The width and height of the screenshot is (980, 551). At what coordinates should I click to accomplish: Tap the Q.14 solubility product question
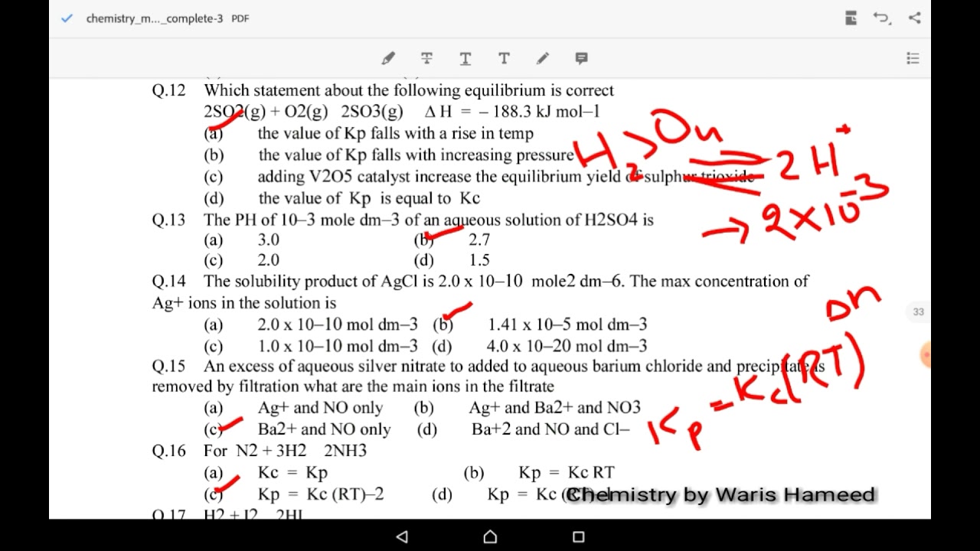[480, 292]
